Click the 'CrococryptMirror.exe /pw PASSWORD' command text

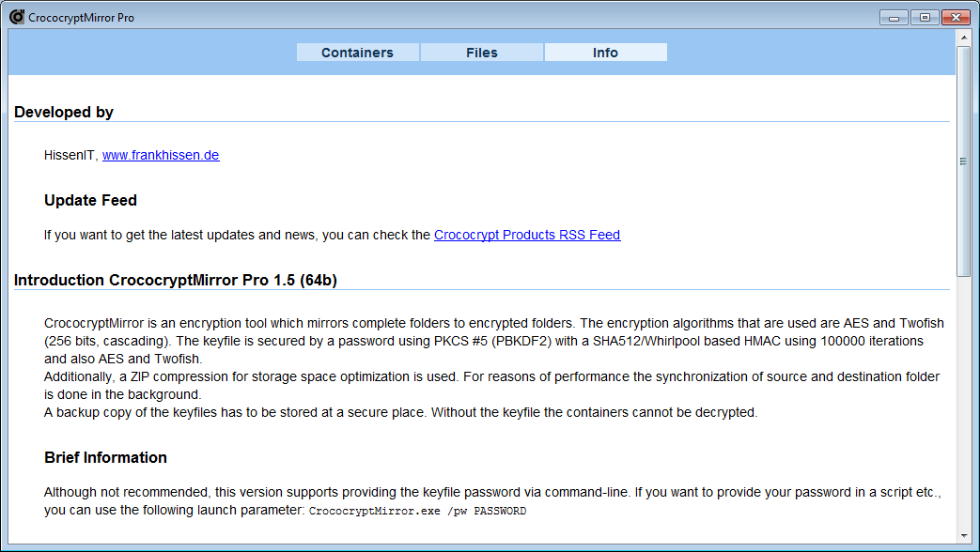pyautogui.click(x=417, y=511)
